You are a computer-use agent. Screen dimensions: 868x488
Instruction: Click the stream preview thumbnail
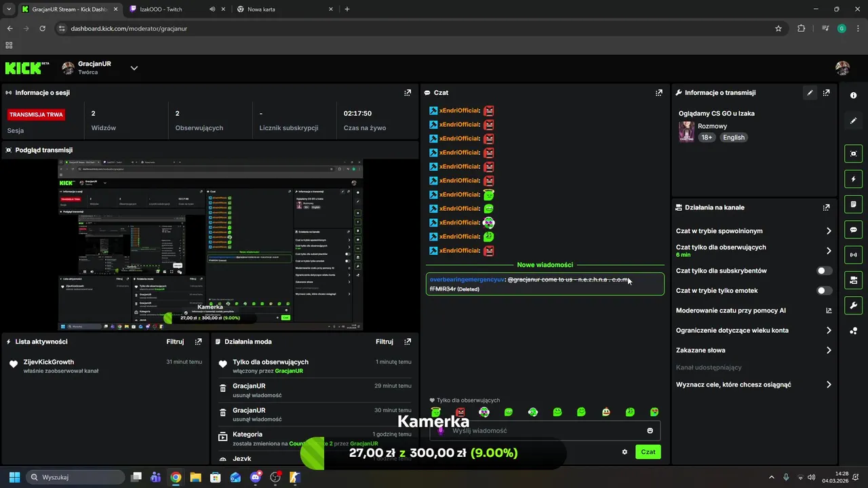pyautogui.click(x=210, y=245)
